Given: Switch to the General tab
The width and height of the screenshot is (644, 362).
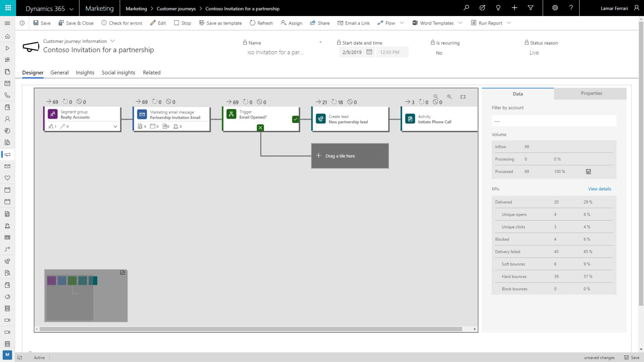Looking at the screenshot, I should tap(60, 73).
